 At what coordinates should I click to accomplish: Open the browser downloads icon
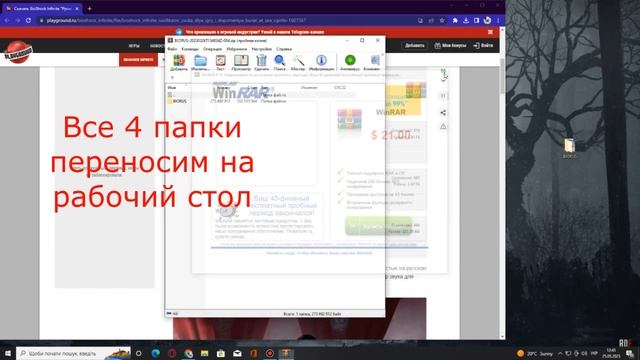(466, 20)
